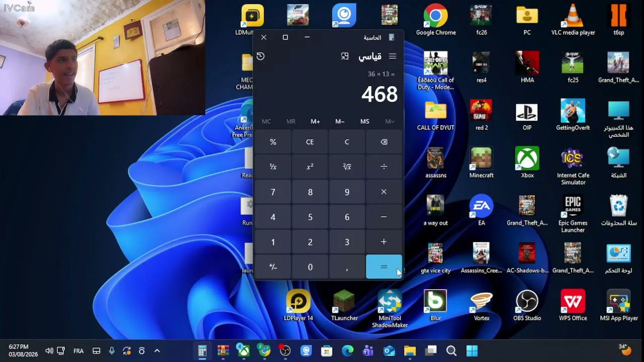Select the TLauncher desktop icon
This screenshot has width=644, height=362.
tap(345, 306)
